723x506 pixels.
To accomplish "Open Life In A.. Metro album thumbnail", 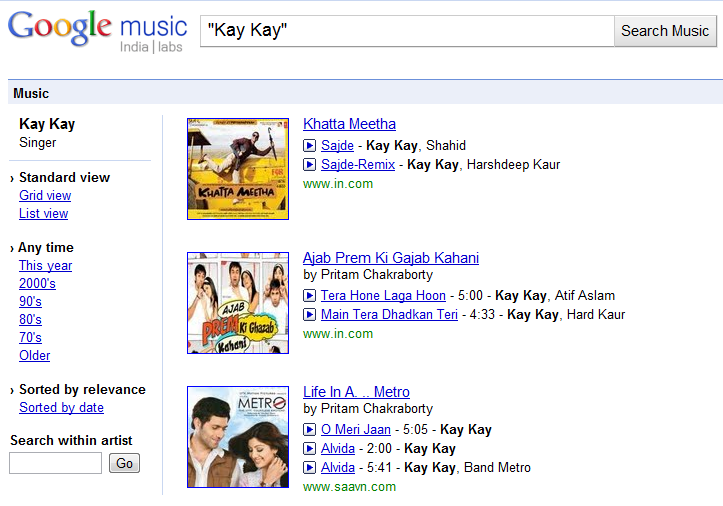I will (x=238, y=436).
